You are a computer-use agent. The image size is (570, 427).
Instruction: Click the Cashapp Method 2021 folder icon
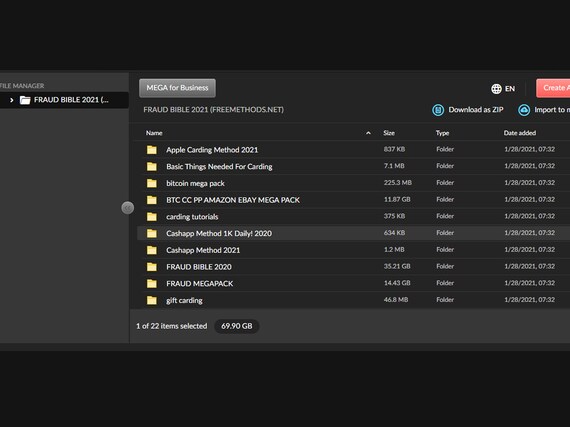click(x=152, y=250)
